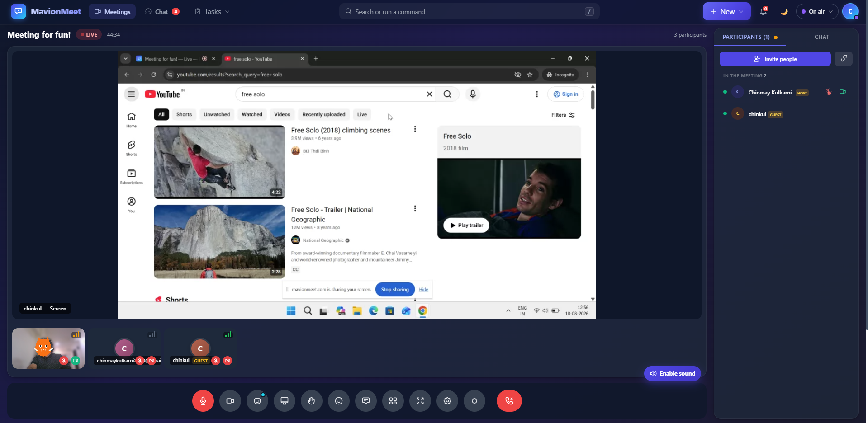Click the Windows Start button in taskbar
Viewport: 868px width, 423px height.
pos(291,311)
